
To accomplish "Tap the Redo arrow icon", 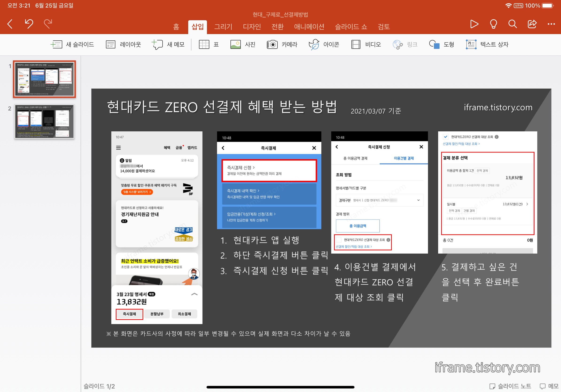I will [x=48, y=24].
